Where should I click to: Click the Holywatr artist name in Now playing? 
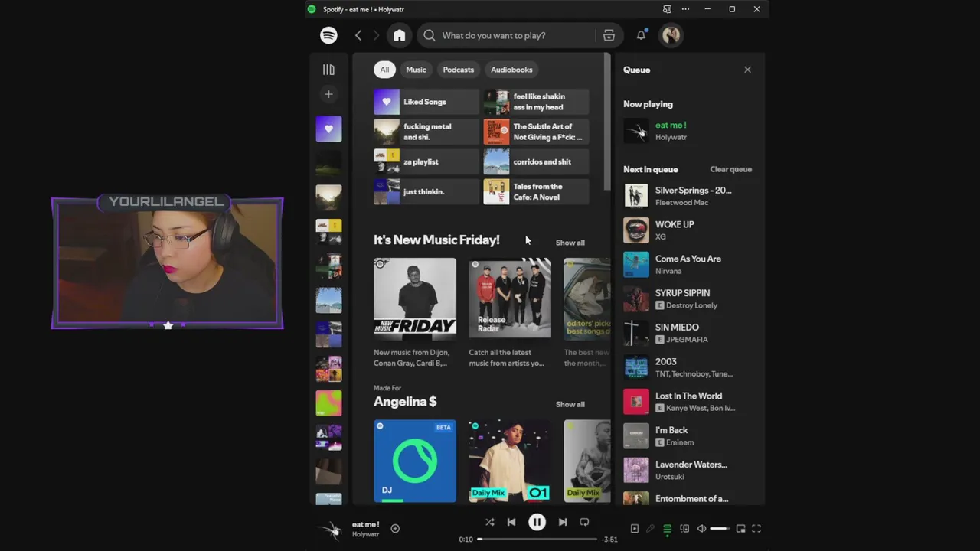tap(671, 138)
